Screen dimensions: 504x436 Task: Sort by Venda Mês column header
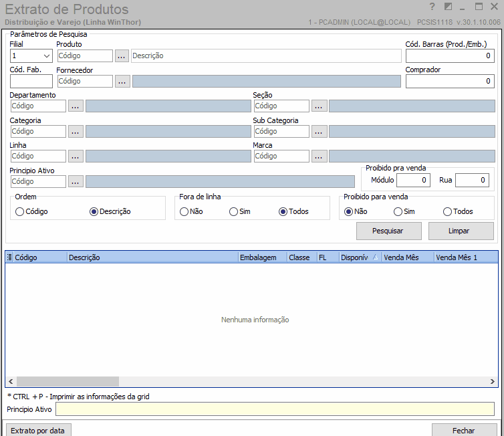coord(408,257)
